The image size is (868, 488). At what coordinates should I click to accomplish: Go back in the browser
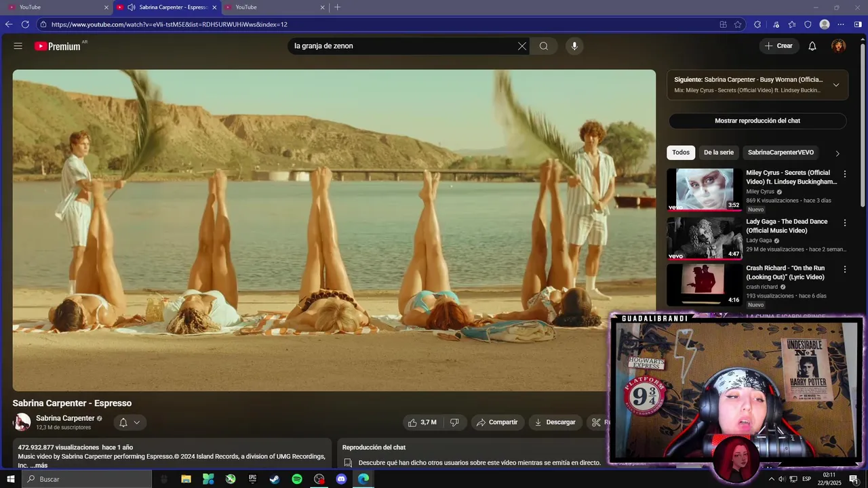coord(9,24)
